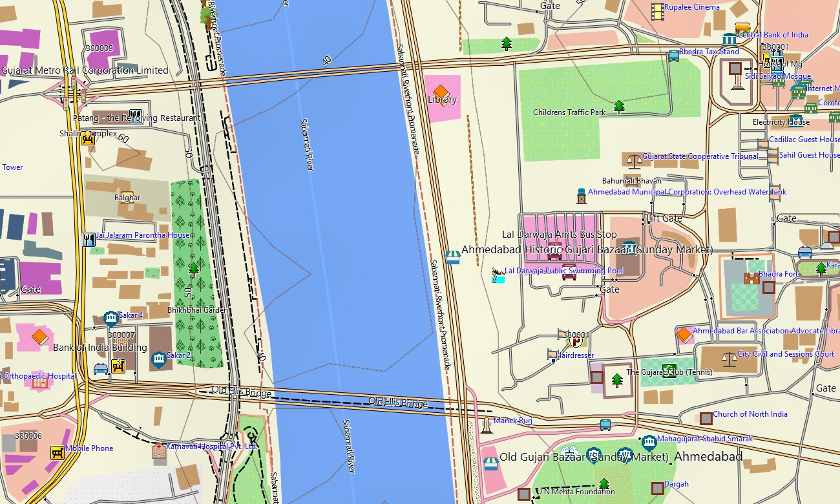840x504 pixels.
Task: Select the City Civil and Sessions Court scales icon
Action: point(729,359)
